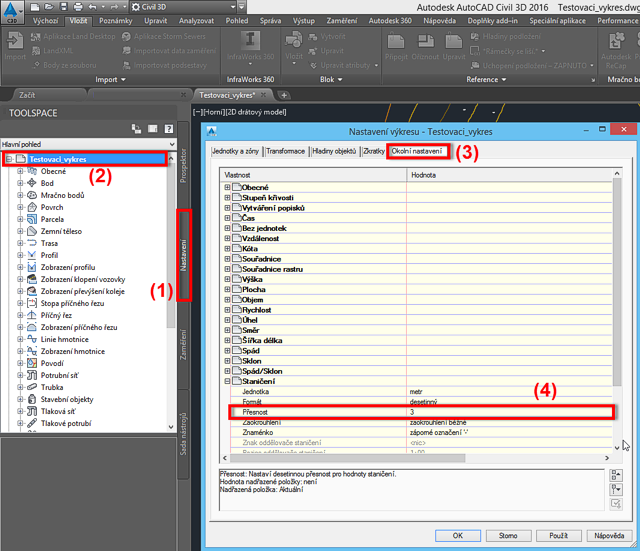This screenshot has width=640, height=551.
Task: Click Body ze souboru item
Action: click(x=64, y=65)
